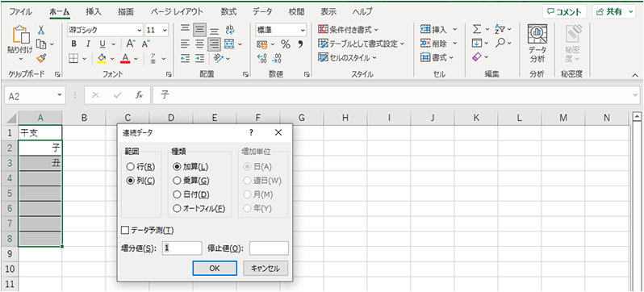Click Merge and Center icon
This screenshot has height=292, width=644.
pos(228,44)
